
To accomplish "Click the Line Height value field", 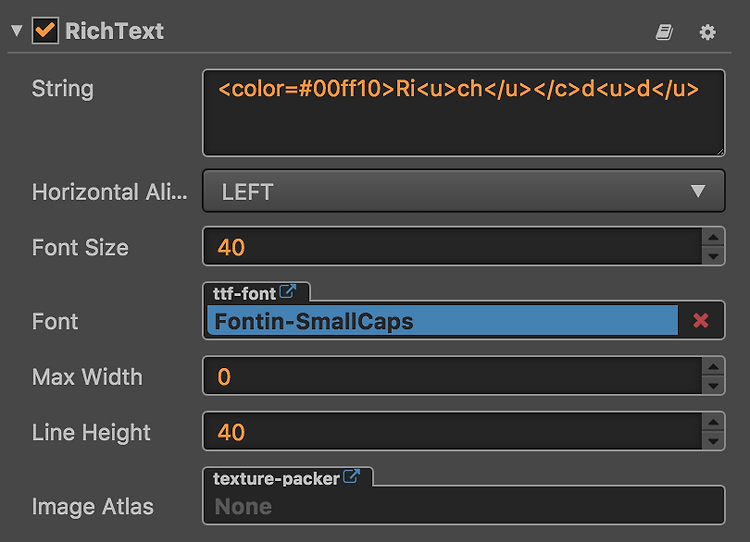I will [x=452, y=432].
